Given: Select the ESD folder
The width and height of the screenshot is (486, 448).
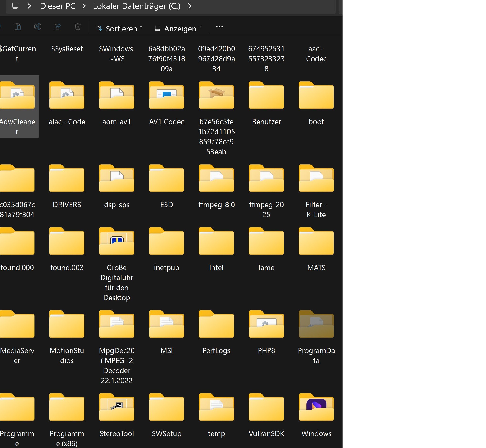Looking at the screenshot, I should [x=167, y=186].
